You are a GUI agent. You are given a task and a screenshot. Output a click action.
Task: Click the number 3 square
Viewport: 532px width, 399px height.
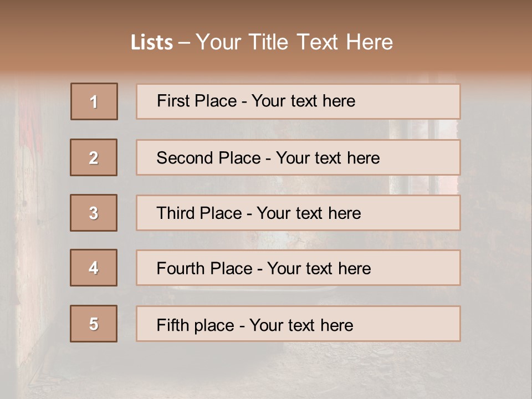tap(94, 213)
